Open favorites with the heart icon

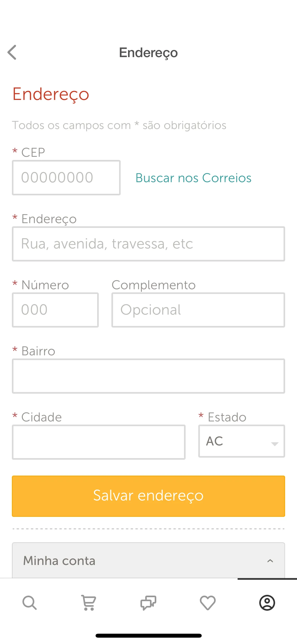tap(208, 603)
